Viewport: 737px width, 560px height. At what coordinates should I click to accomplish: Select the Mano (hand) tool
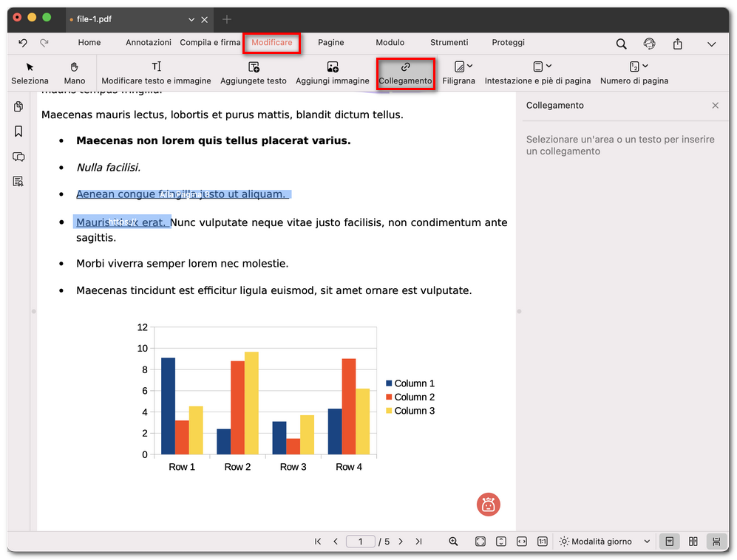click(x=74, y=72)
